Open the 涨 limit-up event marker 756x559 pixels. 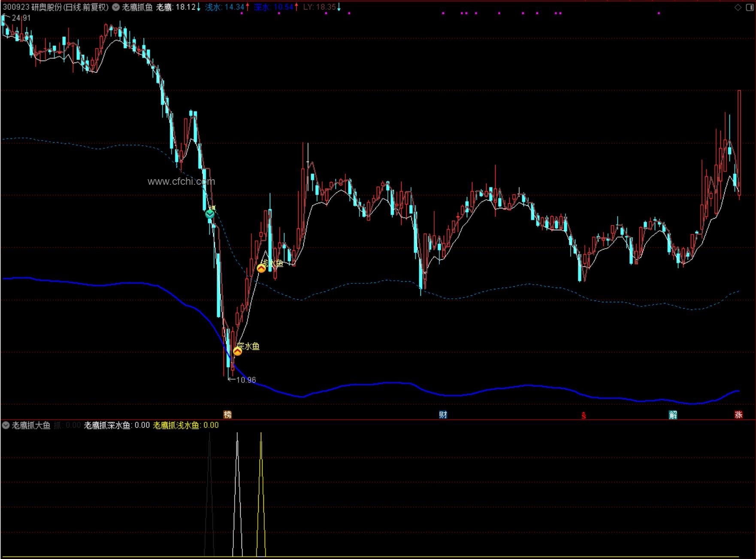pyautogui.click(x=738, y=415)
